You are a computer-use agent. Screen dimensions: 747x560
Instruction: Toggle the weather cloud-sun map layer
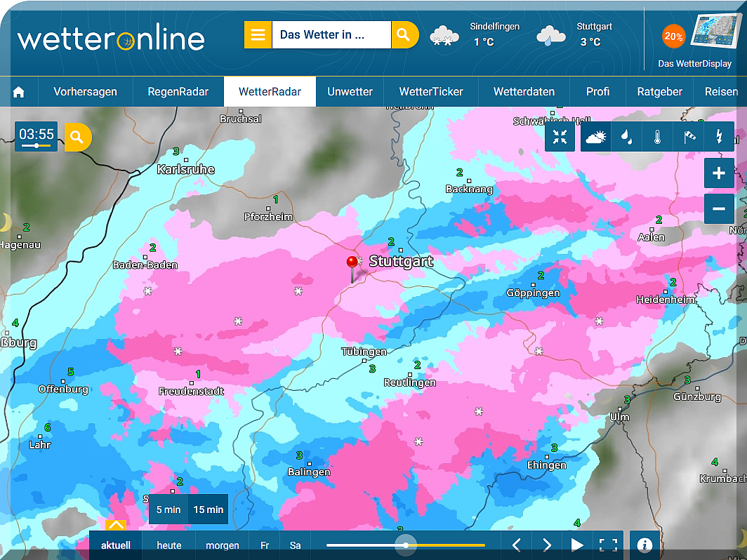tap(595, 137)
